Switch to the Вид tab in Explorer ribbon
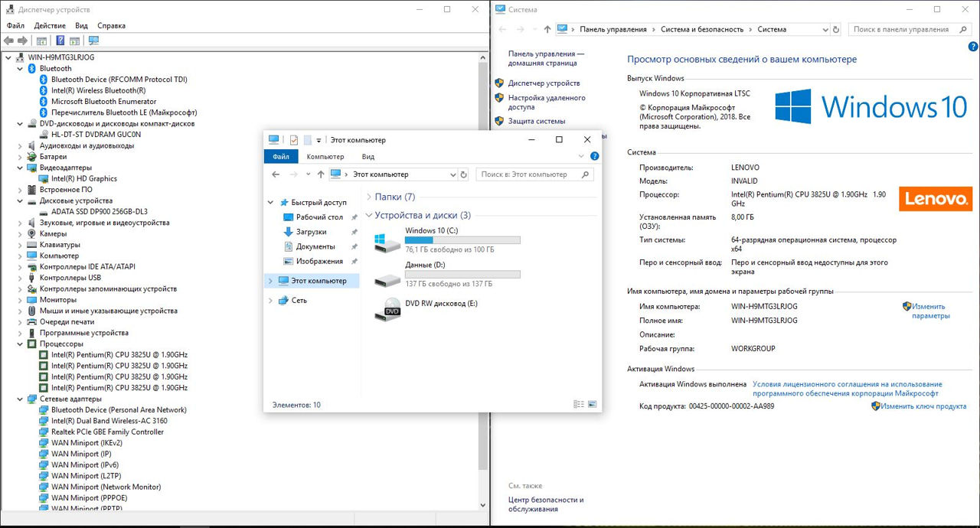The height and width of the screenshot is (528, 980). click(367, 157)
